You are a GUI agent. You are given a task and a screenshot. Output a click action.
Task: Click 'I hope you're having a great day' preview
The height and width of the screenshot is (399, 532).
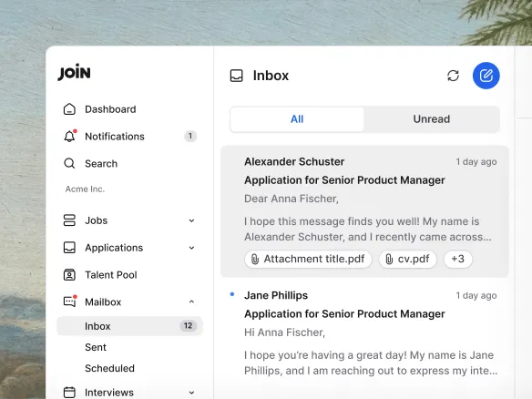coord(371,363)
